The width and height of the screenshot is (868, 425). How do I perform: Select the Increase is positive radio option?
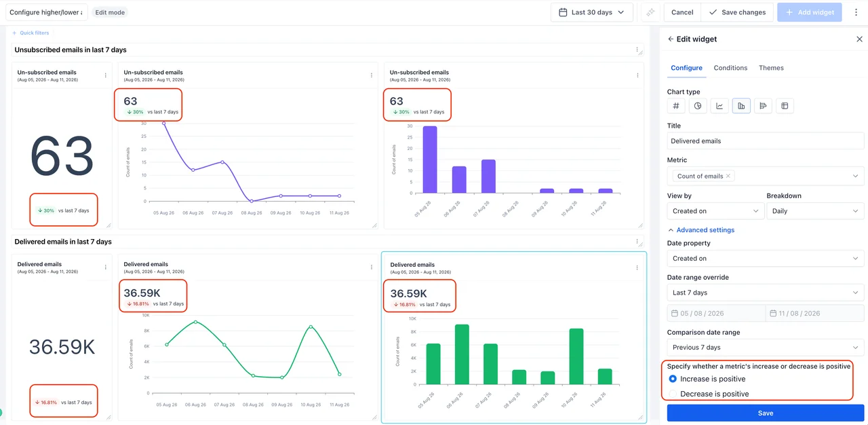pos(673,379)
